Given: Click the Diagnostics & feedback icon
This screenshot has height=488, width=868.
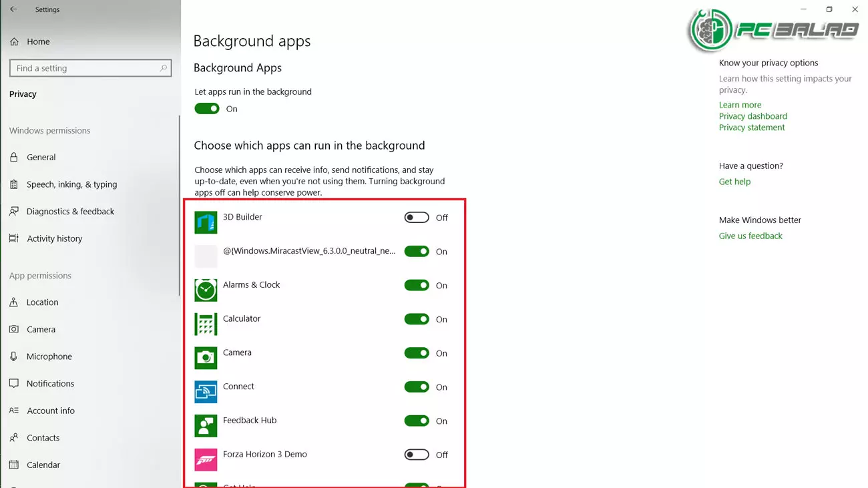Looking at the screenshot, I should click(x=14, y=212).
